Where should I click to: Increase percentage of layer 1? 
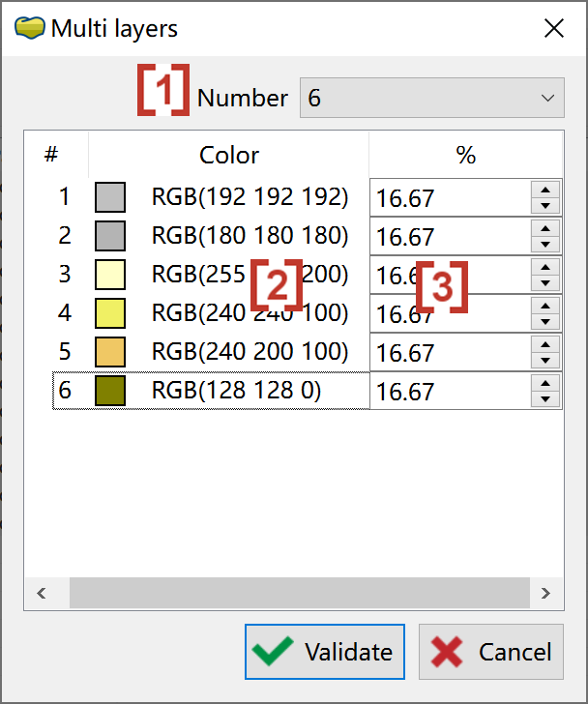coord(545,190)
